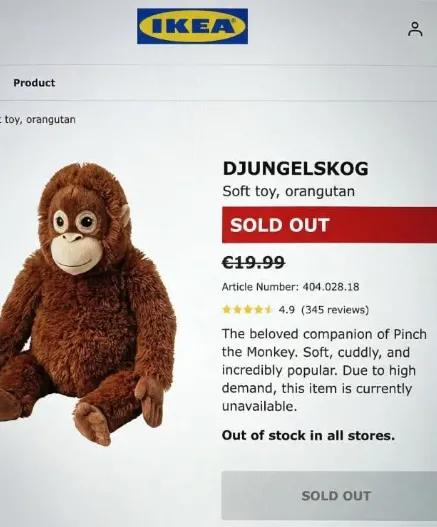Click the DJUNGELSKOG product title

(295, 169)
